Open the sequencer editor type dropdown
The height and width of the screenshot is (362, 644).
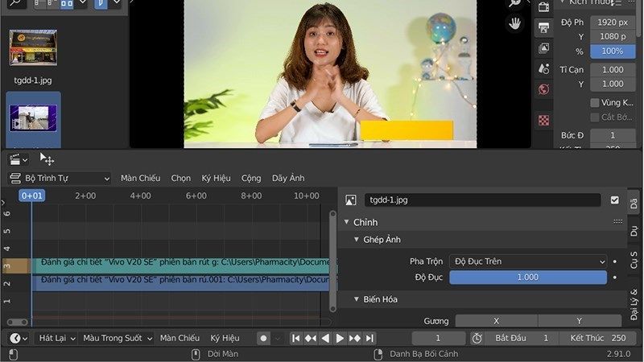[x=18, y=159]
